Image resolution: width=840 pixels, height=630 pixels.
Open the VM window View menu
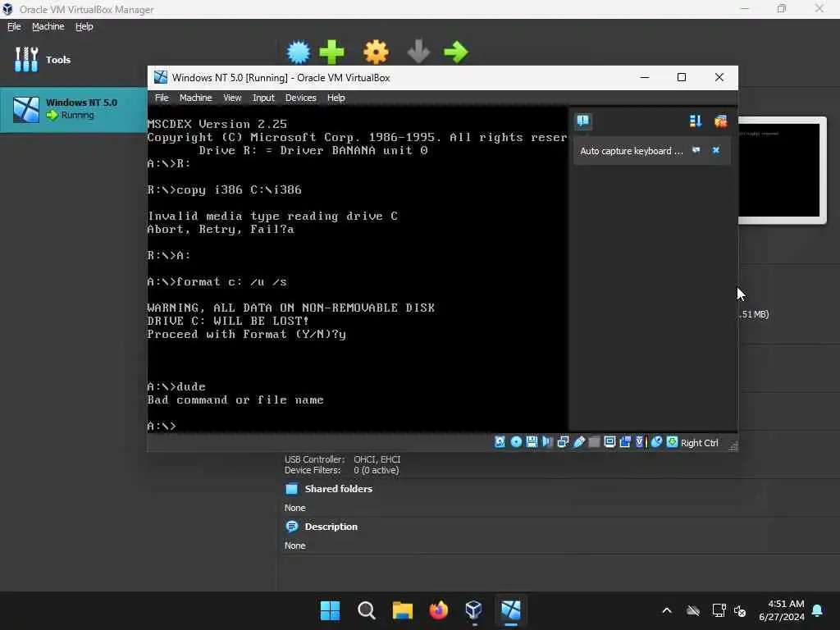(232, 98)
